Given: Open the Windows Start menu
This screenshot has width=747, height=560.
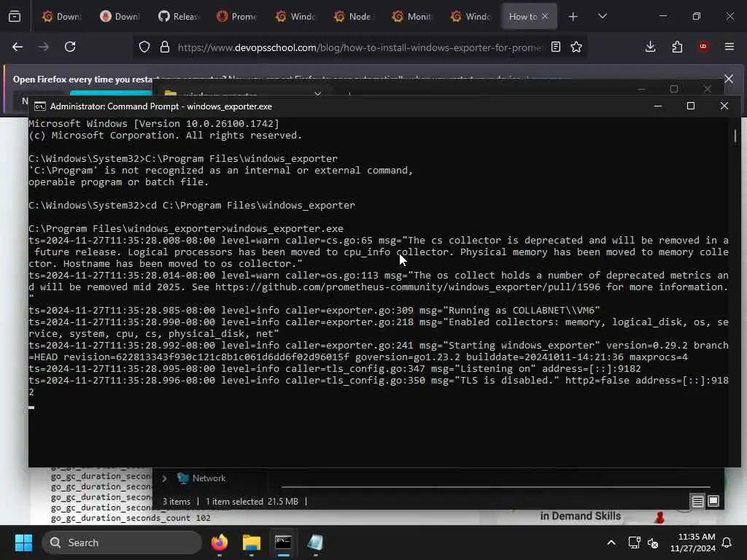Looking at the screenshot, I should 23,542.
